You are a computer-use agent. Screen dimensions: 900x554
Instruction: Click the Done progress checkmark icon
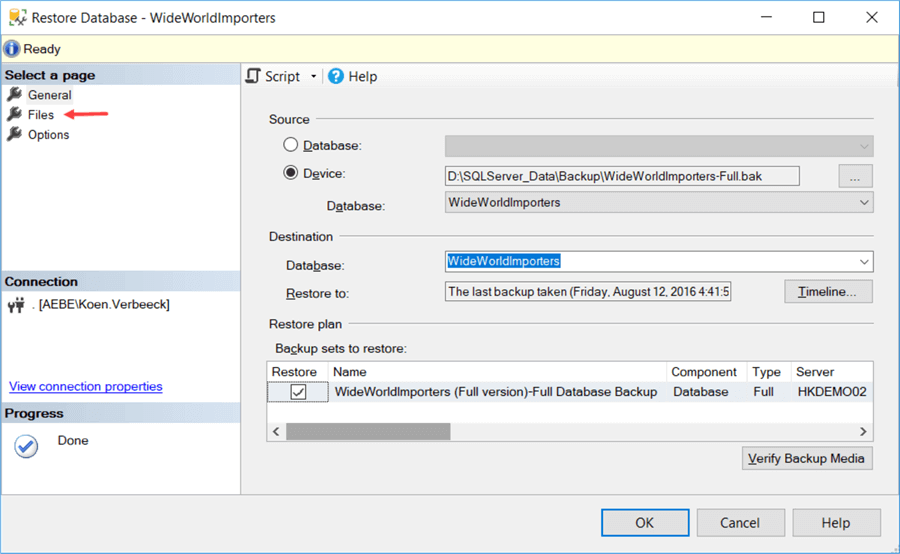pyautogui.click(x=26, y=446)
